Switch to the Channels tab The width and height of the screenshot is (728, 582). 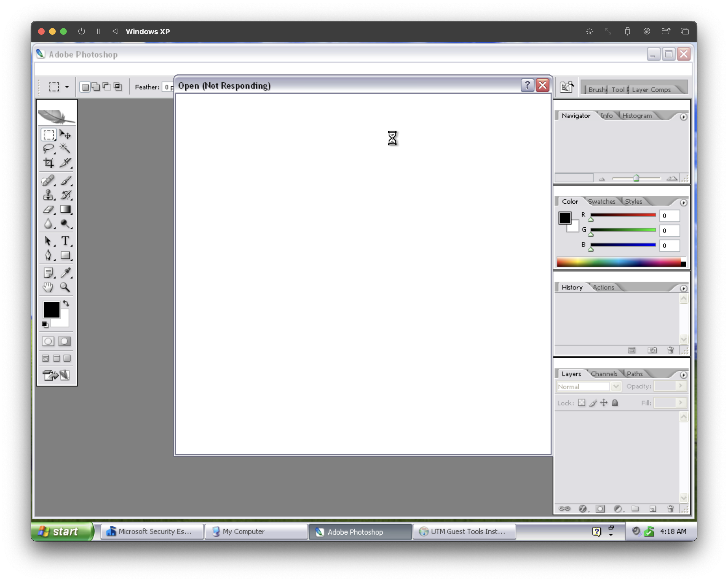tap(604, 373)
